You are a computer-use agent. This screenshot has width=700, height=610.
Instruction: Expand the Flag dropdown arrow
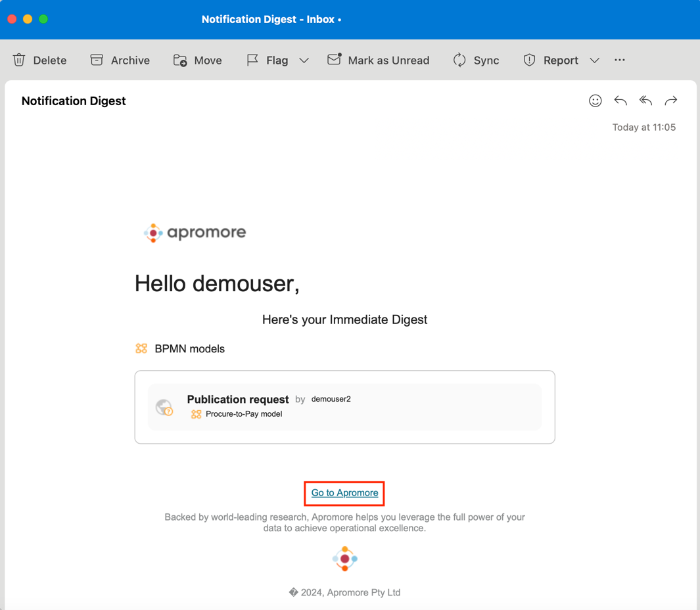point(304,60)
